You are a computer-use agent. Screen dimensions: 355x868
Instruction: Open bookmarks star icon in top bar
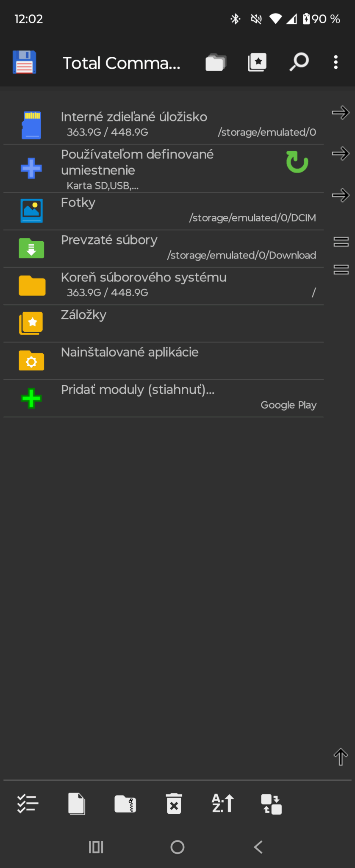click(x=257, y=62)
